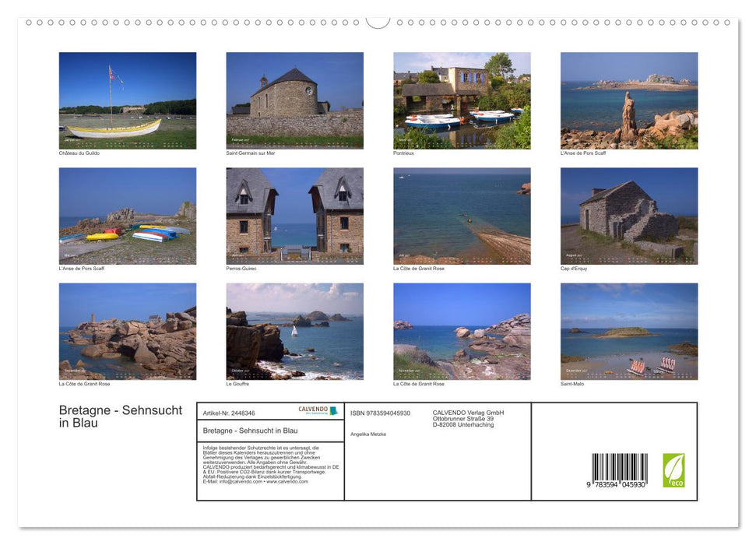The height and width of the screenshot is (545, 756).
Task: Click the 'Perros-Guirec' caption
Action: point(241,269)
